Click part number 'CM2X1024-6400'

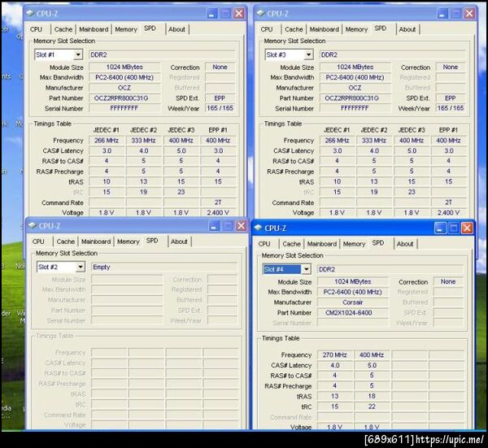coord(353,313)
